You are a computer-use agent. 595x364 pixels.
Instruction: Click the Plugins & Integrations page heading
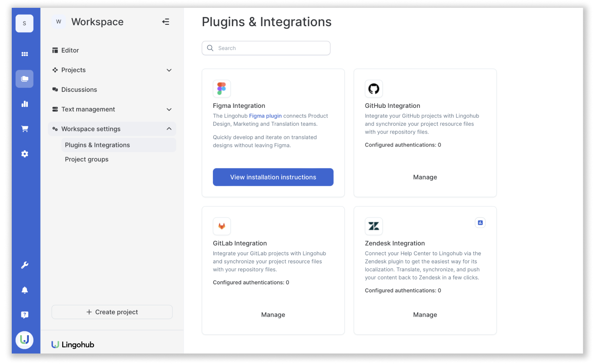[x=267, y=22]
